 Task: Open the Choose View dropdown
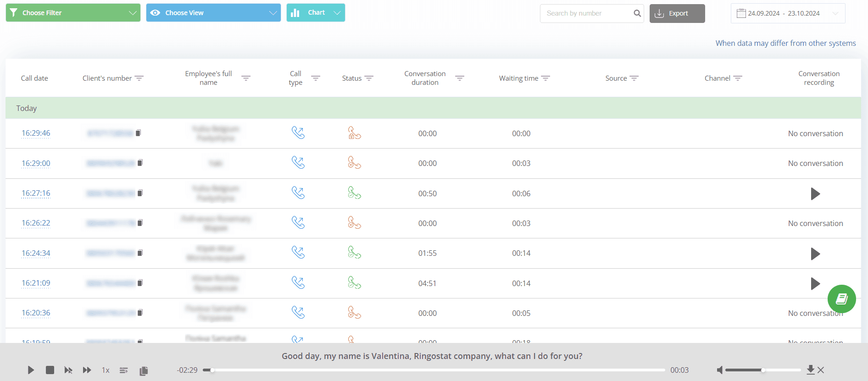213,13
